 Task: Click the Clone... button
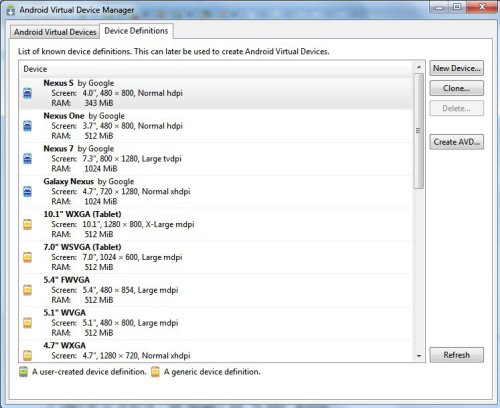pos(457,88)
